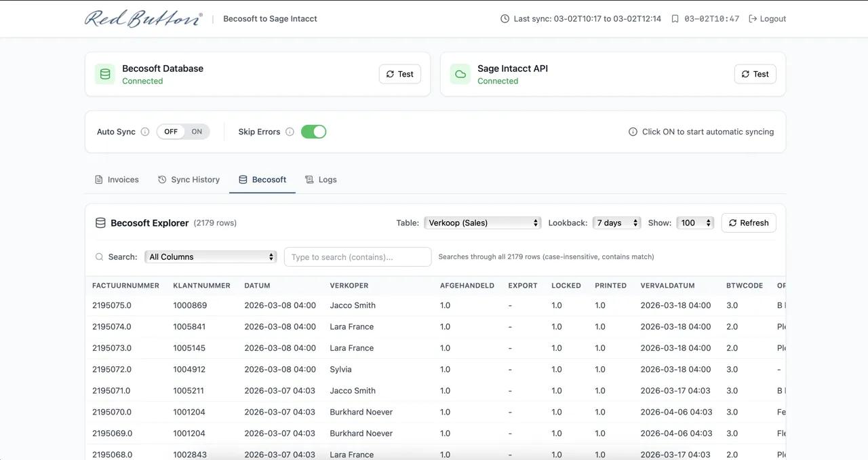Turn Auto Sync ON

pyautogui.click(x=197, y=132)
